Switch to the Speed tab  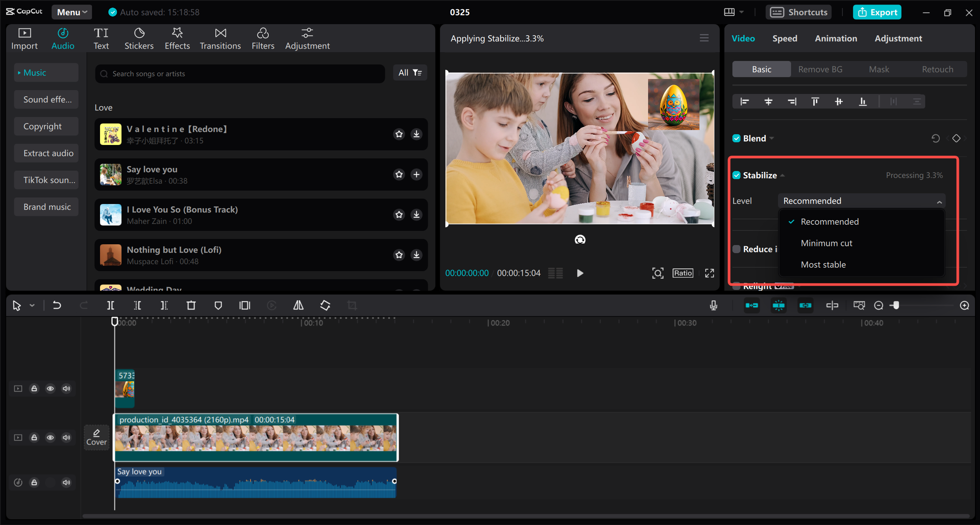coord(784,38)
